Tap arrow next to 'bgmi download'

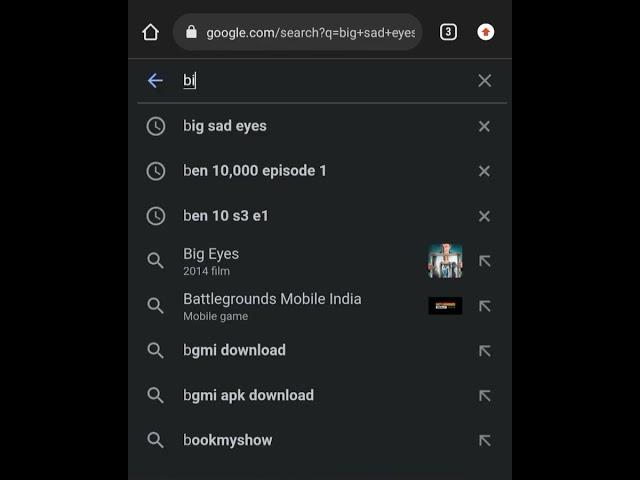click(484, 351)
